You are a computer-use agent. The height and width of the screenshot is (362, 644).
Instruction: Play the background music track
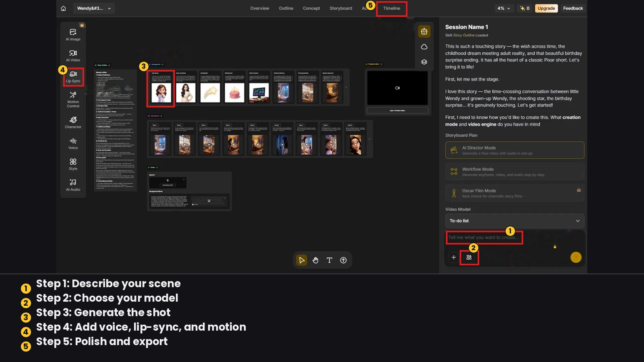pyautogui.click(x=193, y=205)
